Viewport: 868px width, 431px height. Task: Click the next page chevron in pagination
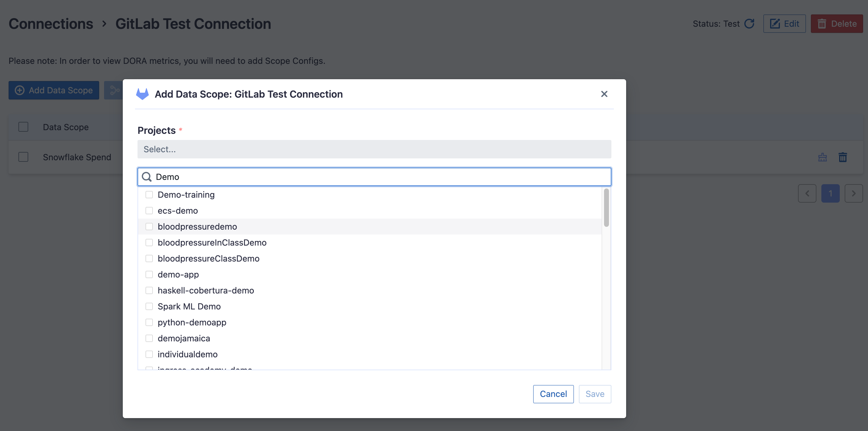(x=854, y=193)
